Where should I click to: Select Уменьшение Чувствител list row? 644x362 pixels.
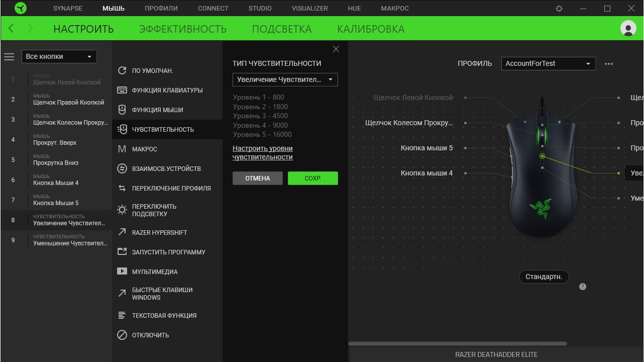pyautogui.click(x=56, y=240)
